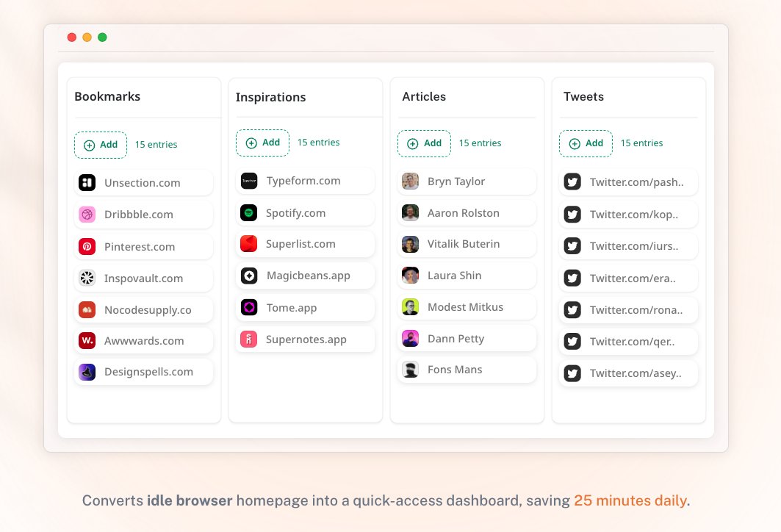781x532 pixels.
Task: Click the Nocodesupply.co favicon
Action: click(87, 309)
